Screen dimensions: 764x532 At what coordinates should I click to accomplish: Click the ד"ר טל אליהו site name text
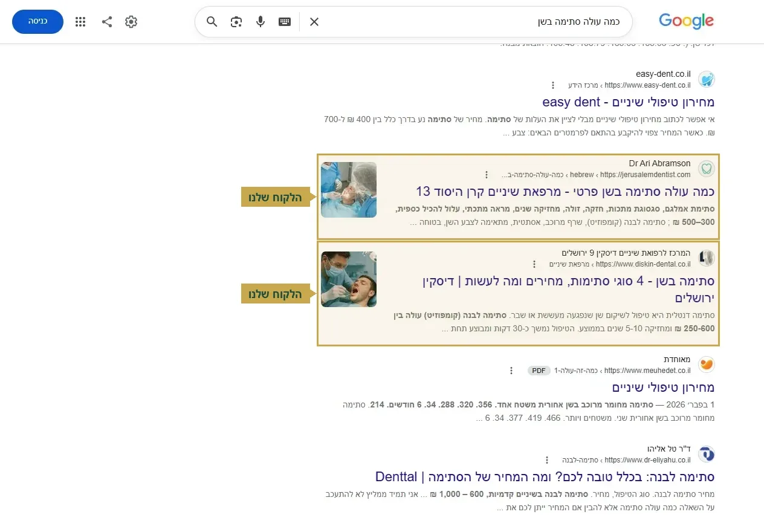(x=668, y=449)
